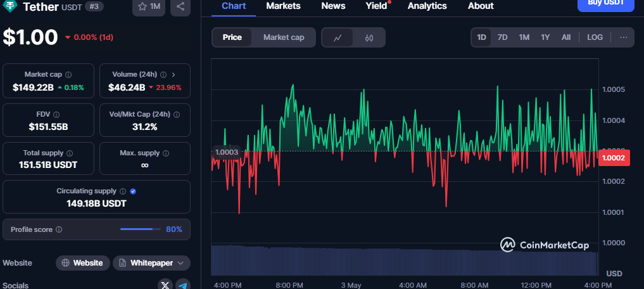The height and width of the screenshot is (289, 644).
Task: Click the 1.0003 open price label
Action: tap(227, 153)
